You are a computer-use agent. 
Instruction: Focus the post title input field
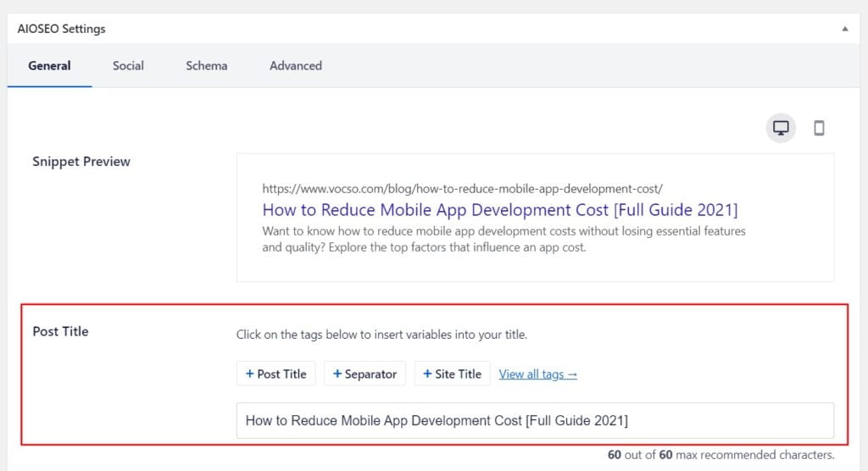(x=535, y=421)
